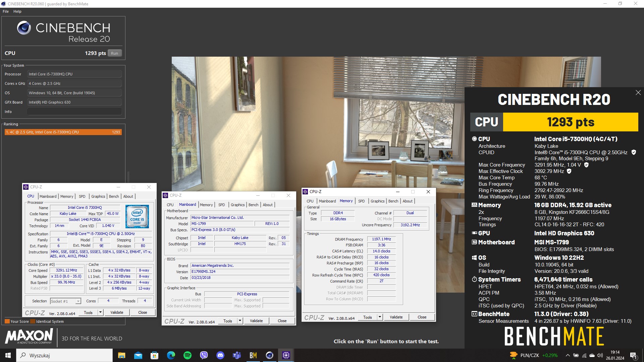The height and width of the screenshot is (362, 644).
Task: Click the brown Identical System legend swatch
Action: 33,321
